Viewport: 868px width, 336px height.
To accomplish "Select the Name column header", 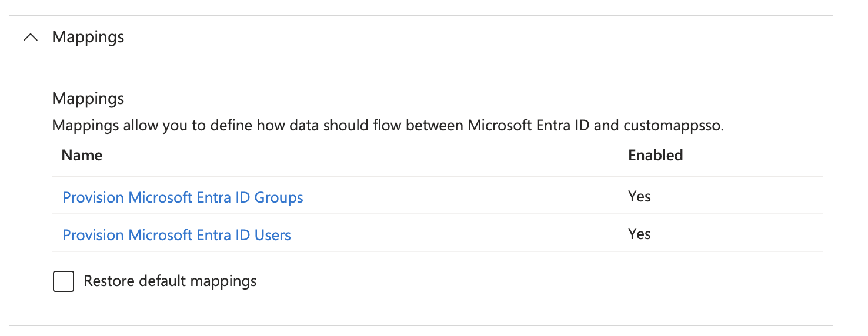I will tap(82, 155).
